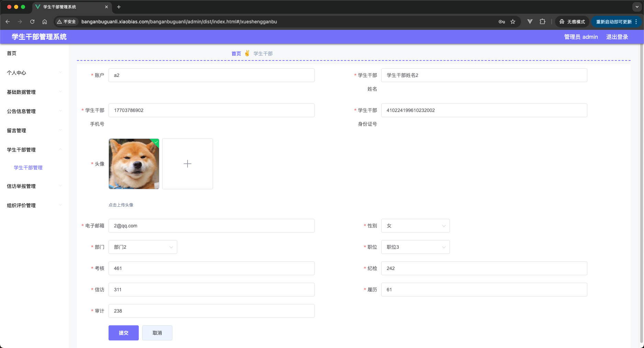Focus the 纪检 input field
644x348 pixels.
484,268
